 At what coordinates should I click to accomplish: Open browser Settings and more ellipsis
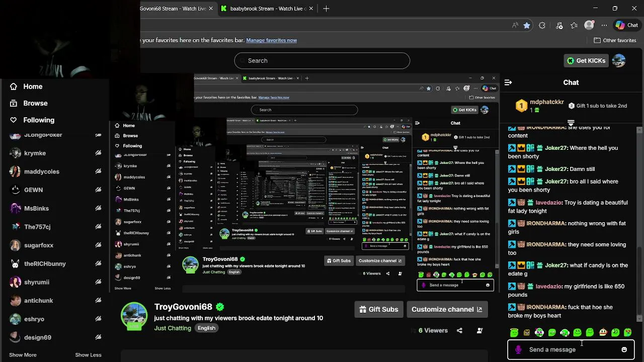coord(604,25)
